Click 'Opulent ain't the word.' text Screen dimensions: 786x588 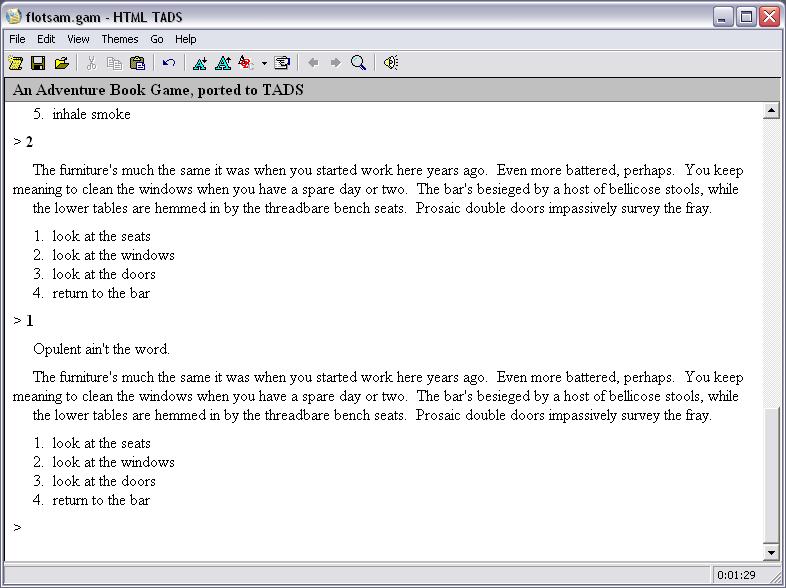click(x=101, y=349)
